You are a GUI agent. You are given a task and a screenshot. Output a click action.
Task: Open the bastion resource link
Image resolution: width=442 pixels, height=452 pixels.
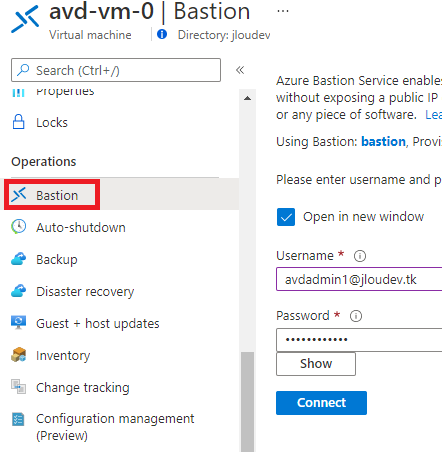coord(383,142)
